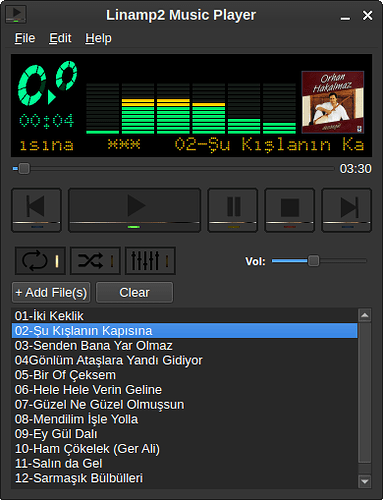Viewport: 383px width, 500px height.
Task: Open the Edit menu
Action: click(60, 38)
